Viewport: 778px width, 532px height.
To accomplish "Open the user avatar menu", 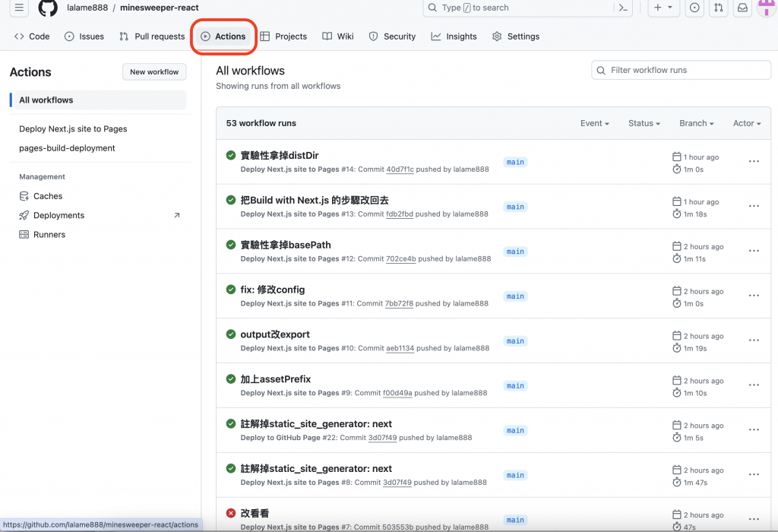I will tap(767, 8).
